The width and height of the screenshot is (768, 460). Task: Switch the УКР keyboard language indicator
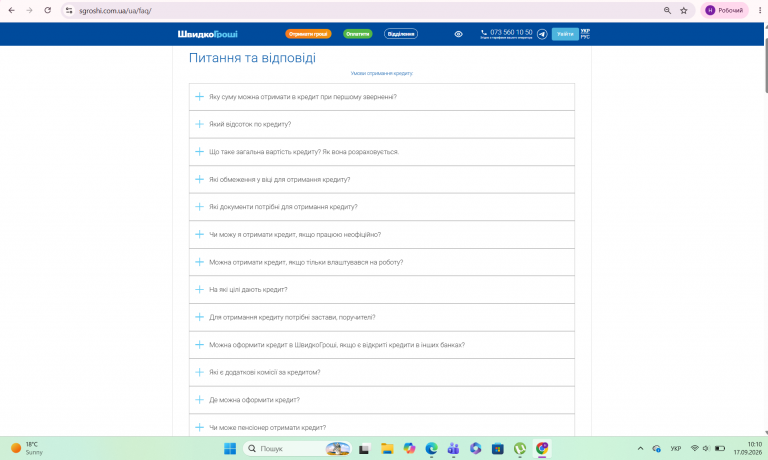676,448
